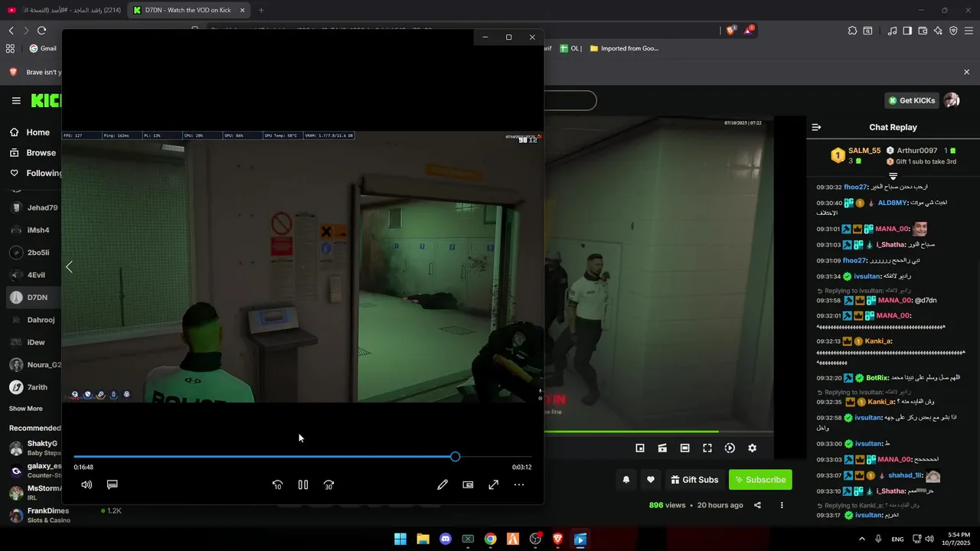Viewport: 980px width, 551px height.
Task: Open Gmail bookmark
Action: (x=43, y=48)
